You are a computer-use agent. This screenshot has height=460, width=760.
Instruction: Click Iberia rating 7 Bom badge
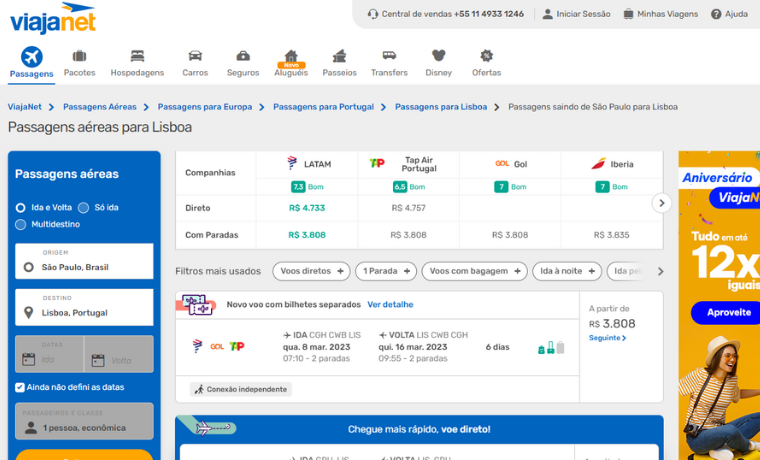pos(612,187)
